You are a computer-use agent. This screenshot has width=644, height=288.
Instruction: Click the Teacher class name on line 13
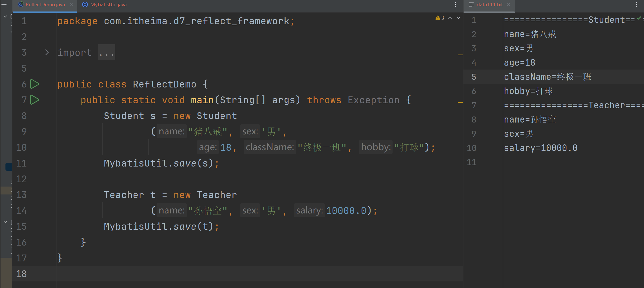pos(124,195)
